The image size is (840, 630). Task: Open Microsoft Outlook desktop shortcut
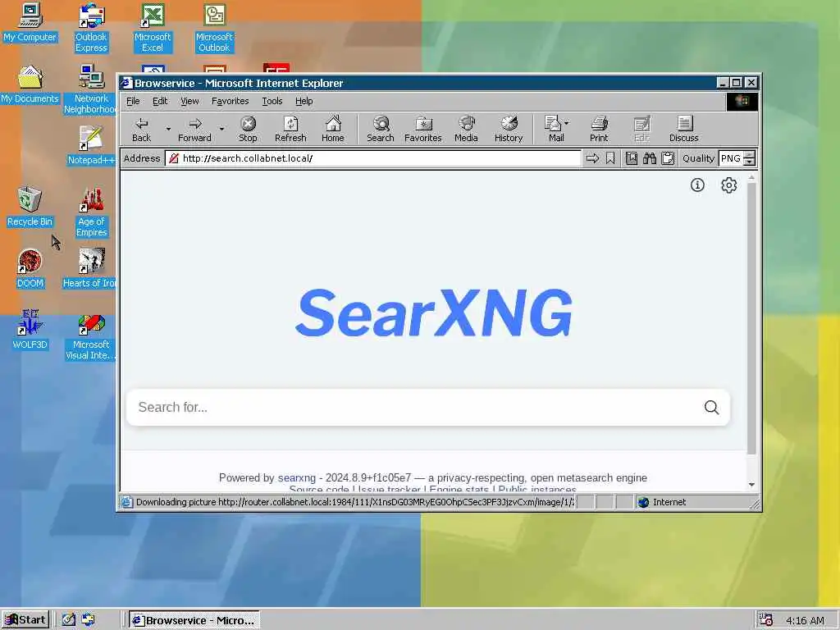click(x=214, y=28)
